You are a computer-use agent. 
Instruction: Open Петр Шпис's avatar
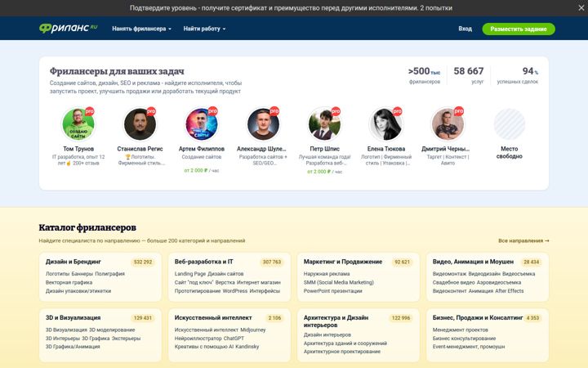[324, 124]
